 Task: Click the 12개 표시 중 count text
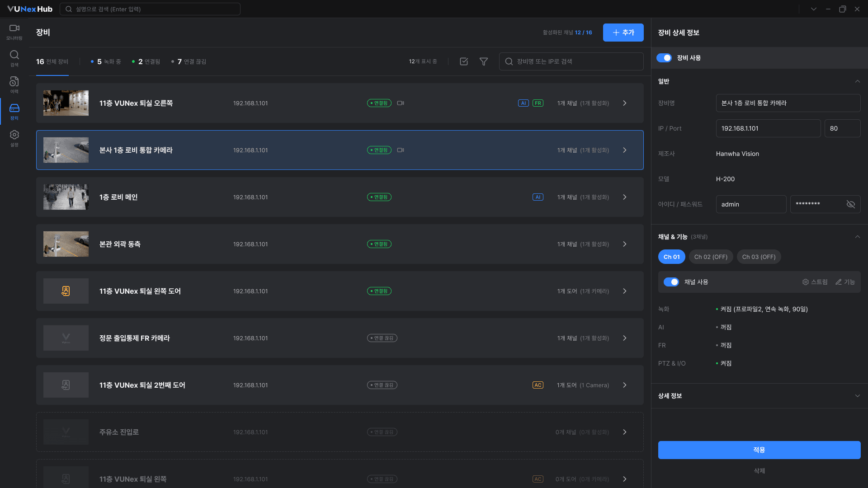pos(423,61)
